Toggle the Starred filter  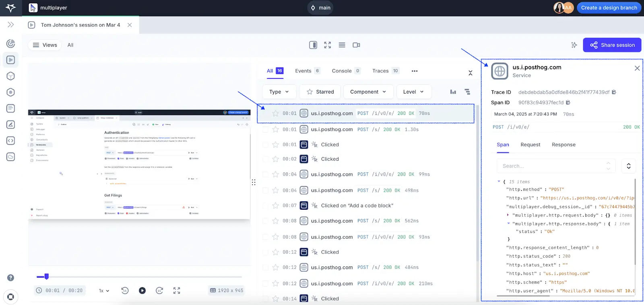[x=320, y=92]
